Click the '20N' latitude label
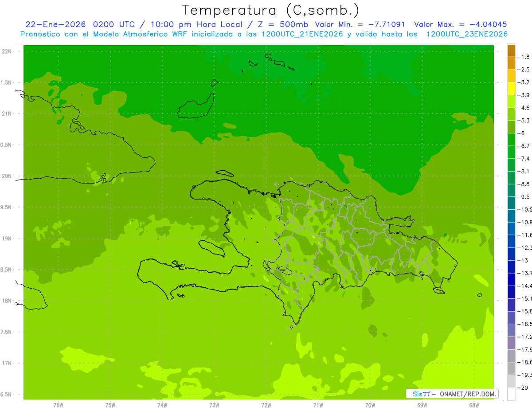 (x=7, y=176)
